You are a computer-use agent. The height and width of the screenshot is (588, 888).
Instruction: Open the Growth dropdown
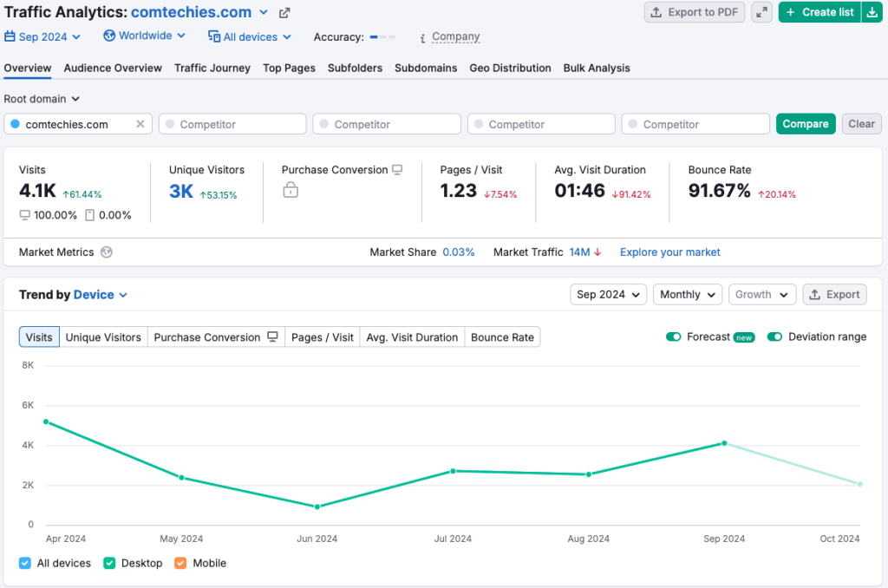761,294
